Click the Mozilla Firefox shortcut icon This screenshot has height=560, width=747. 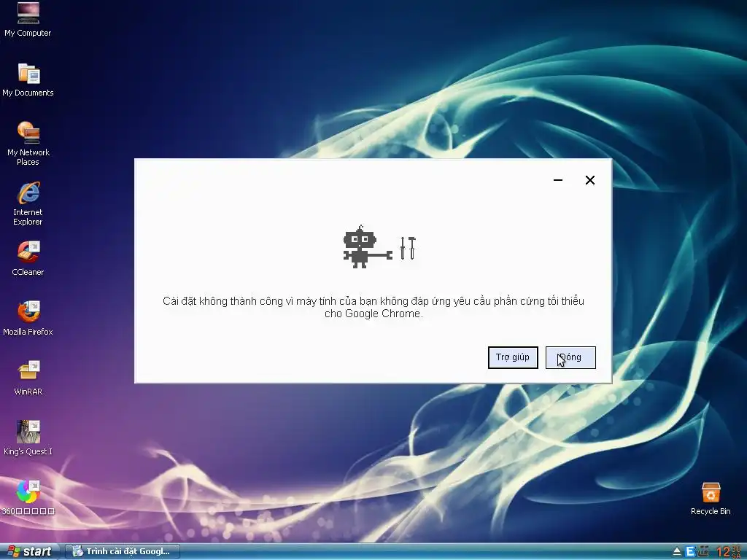(28, 319)
